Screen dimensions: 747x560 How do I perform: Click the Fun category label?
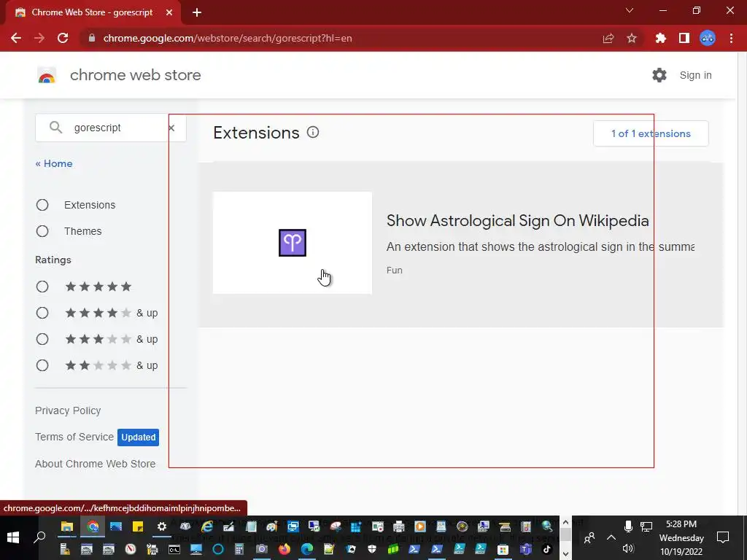pyautogui.click(x=395, y=270)
